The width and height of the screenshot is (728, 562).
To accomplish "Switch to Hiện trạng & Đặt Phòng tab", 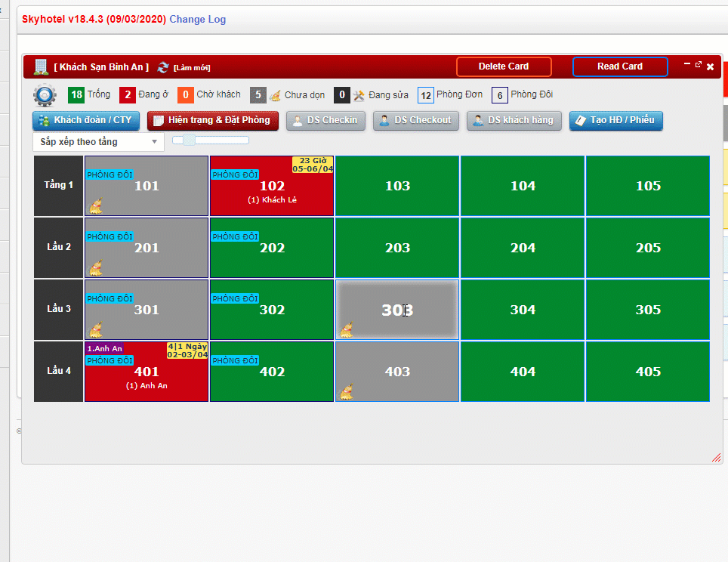I will coord(213,120).
